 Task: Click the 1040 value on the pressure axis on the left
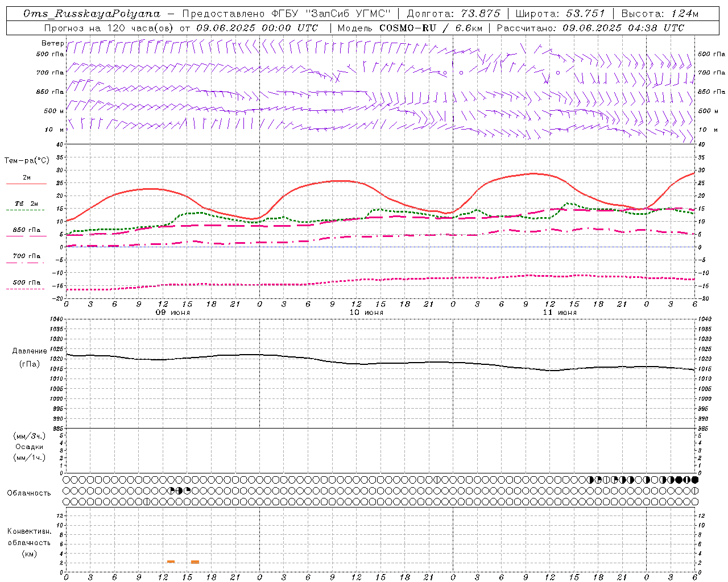(x=56, y=319)
